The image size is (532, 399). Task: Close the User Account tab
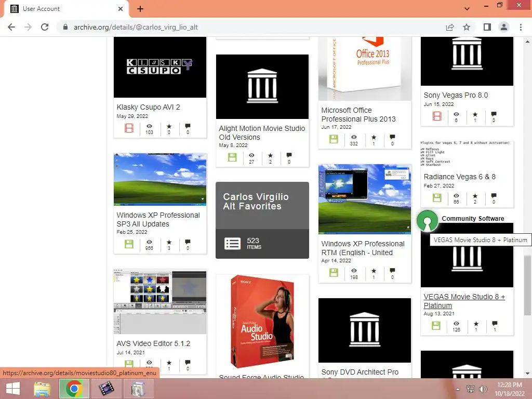pos(121,9)
